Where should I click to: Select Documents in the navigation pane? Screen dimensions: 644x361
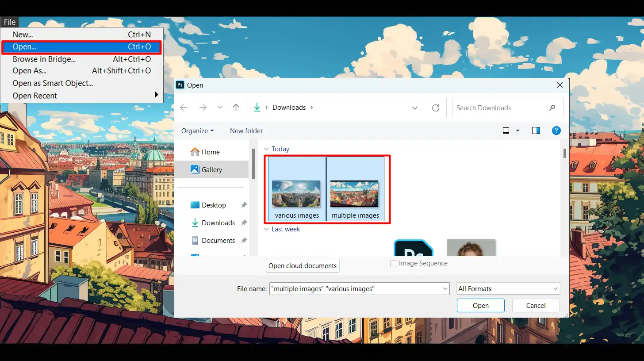(x=213, y=240)
